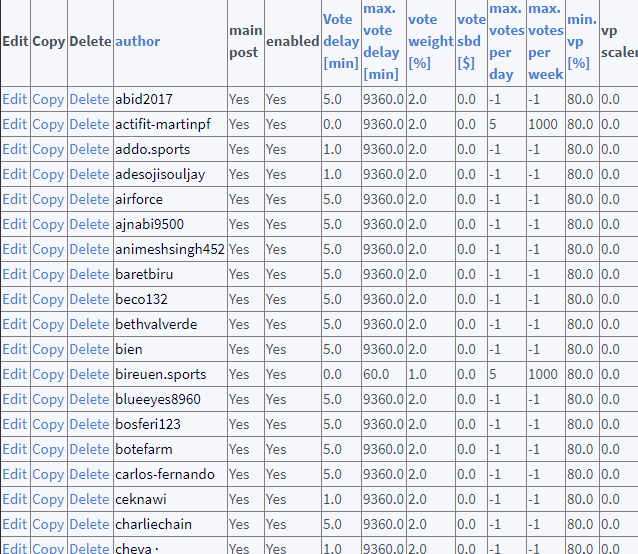Delete the charliechain row
Image resolution: width=638 pixels, height=554 pixels.
(x=90, y=524)
